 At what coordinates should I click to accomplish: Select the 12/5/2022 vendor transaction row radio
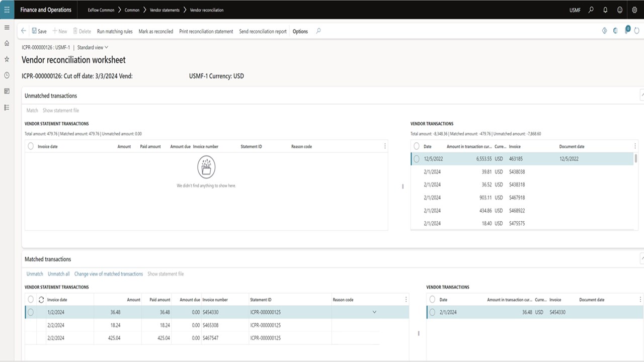[x=416, y=159]
